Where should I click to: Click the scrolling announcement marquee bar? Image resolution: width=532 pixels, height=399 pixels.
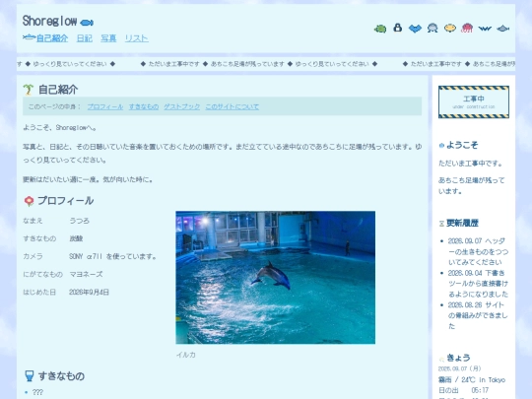[x=266, y=64]
